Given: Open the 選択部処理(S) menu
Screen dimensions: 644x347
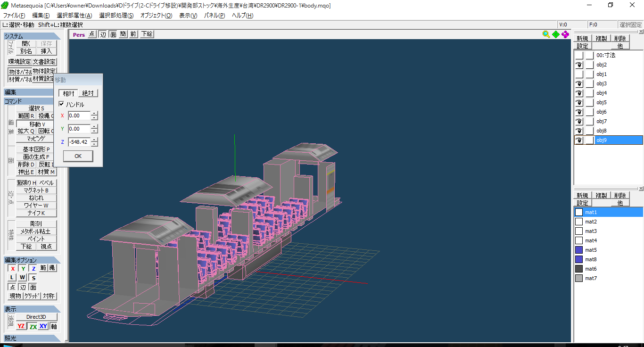Looking at the screenshot, I should click(x=116, y=16).
